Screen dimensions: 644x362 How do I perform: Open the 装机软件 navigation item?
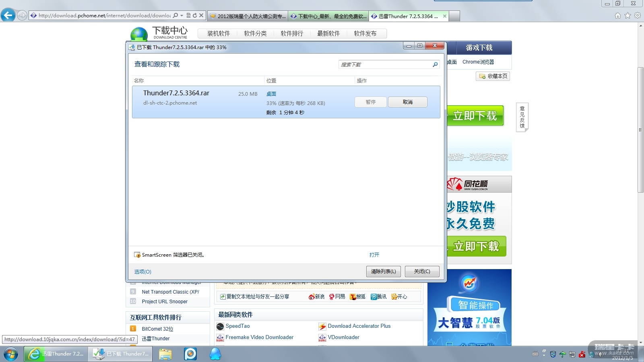[x=219, y=33]
